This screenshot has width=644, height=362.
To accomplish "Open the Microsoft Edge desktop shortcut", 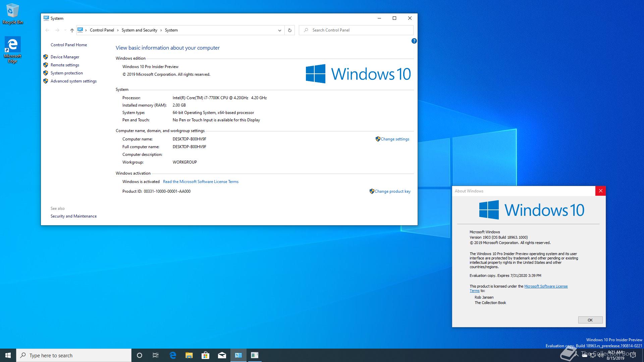I will pyautogui.click(x=12, y=50).
